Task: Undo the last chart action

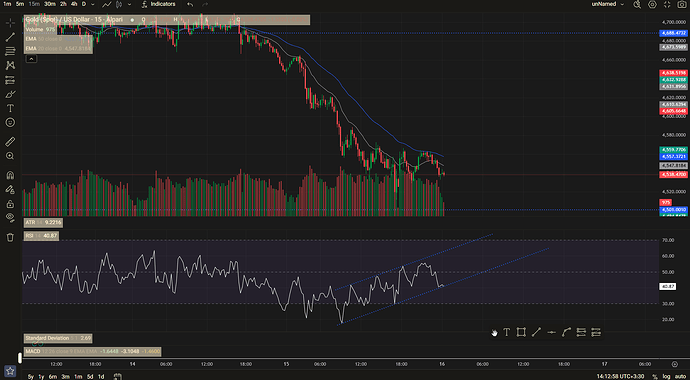Action: 190,4
